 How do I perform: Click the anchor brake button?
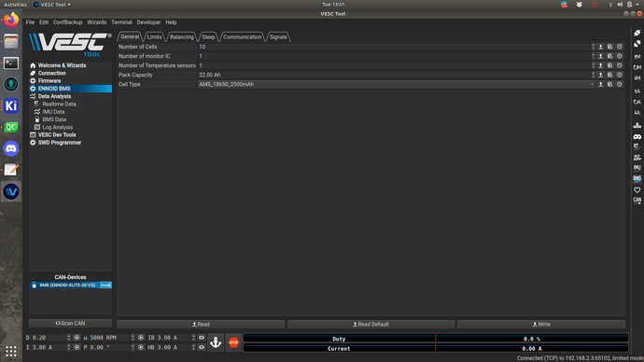(x=216, y=342)
